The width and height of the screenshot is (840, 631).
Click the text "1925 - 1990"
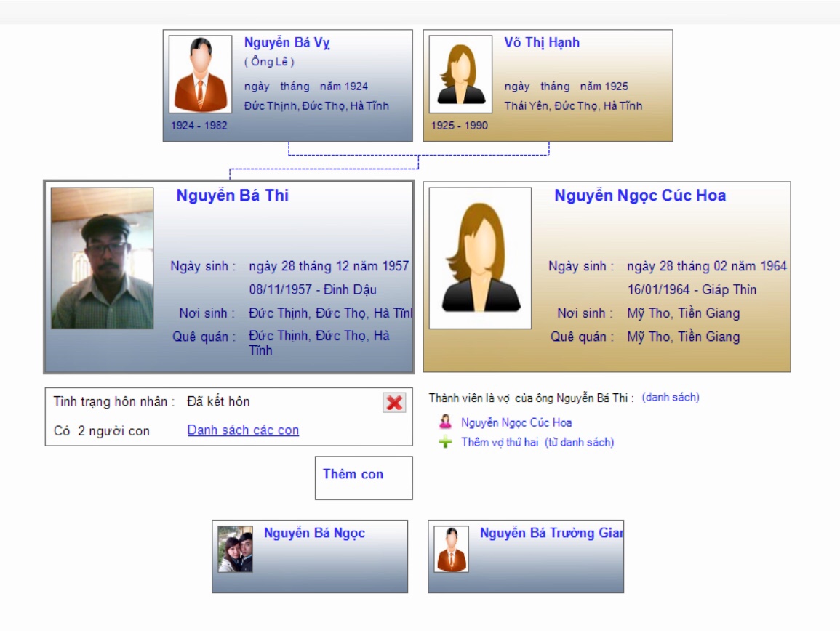coord(459,126)
